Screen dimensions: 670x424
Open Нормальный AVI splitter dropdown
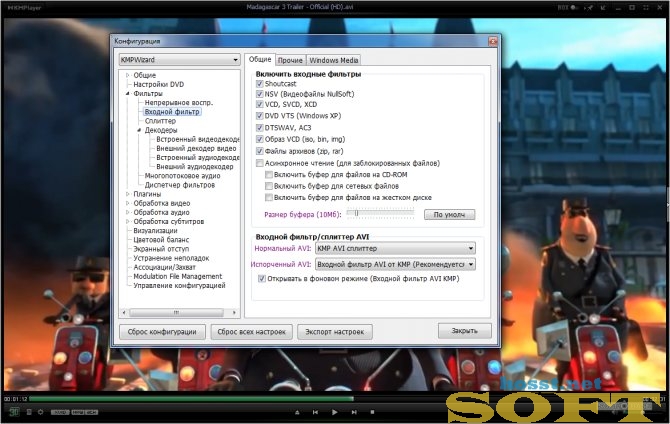395,248
